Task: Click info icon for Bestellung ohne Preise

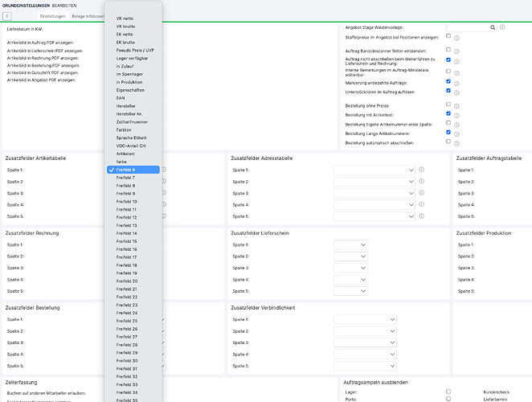Action: pos(456,106)
